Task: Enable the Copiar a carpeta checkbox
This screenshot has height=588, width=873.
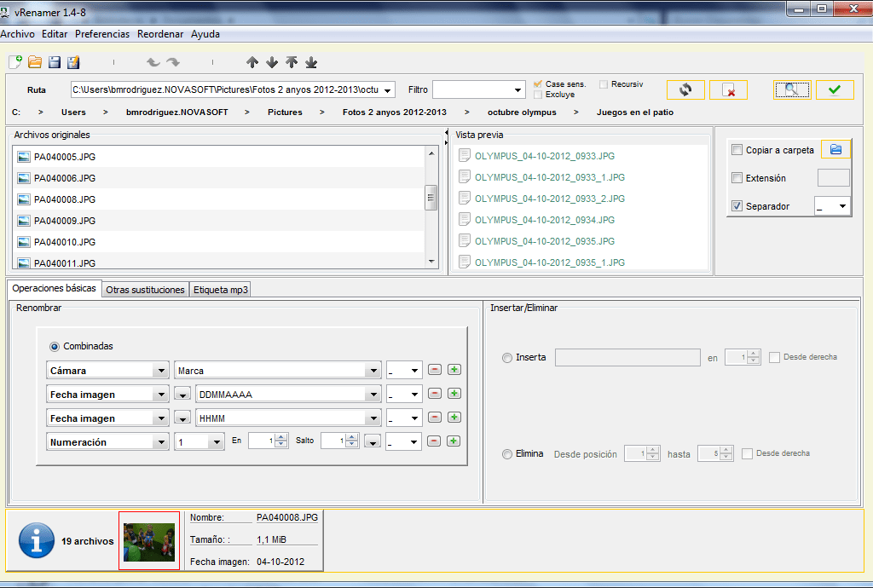Action: [x=737, y=150]
